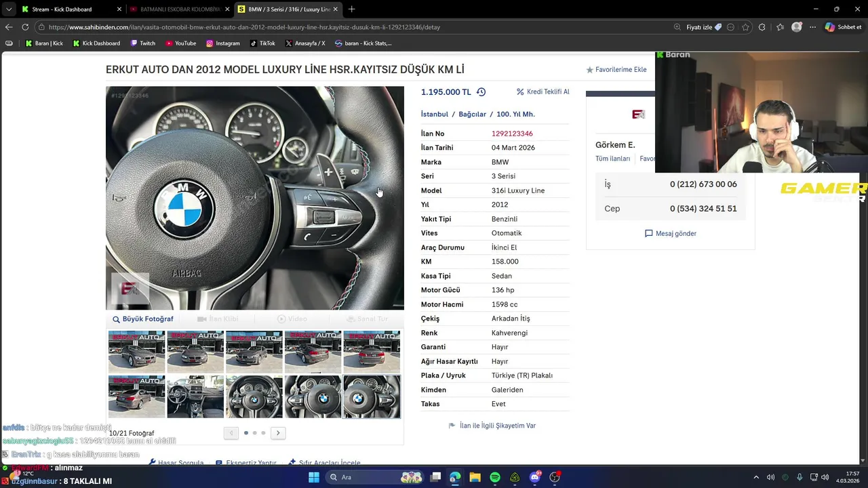868x488 pixels.
Task: Go back in browser history
Action: tap(9, 27)
